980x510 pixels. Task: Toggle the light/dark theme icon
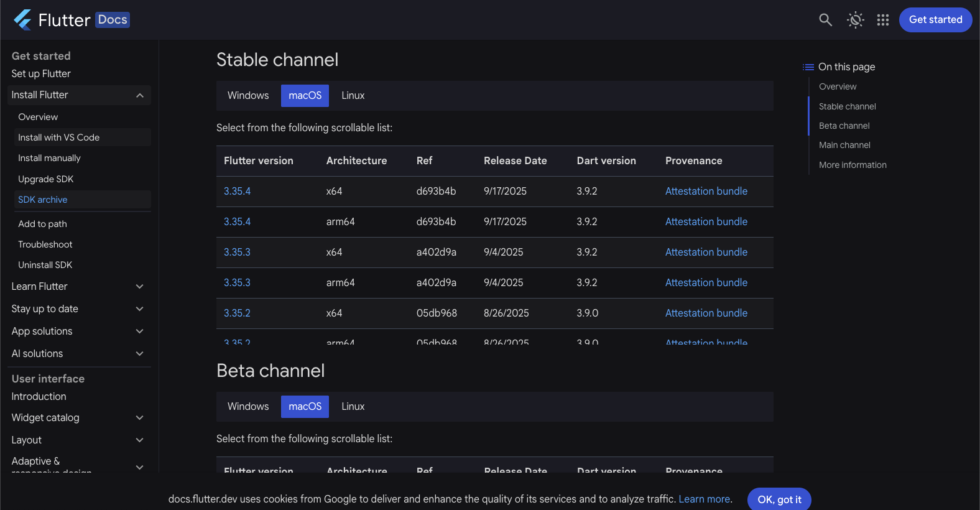(x=855, y=20)
